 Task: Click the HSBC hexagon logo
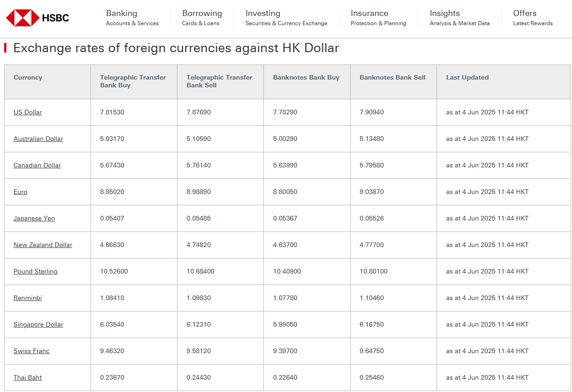click(22, 18)
